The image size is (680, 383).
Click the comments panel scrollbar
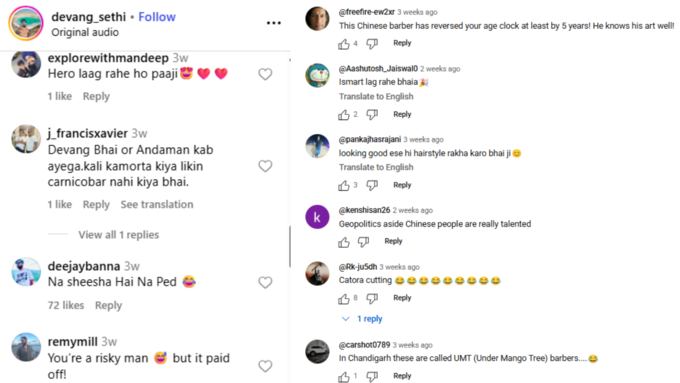pos(289,246)
